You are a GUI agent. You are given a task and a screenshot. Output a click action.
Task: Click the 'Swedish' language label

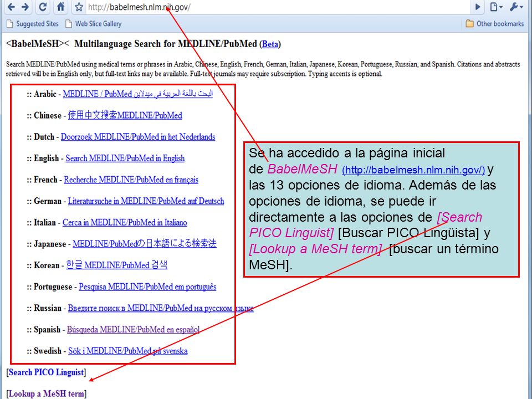[x=48, y=351]
